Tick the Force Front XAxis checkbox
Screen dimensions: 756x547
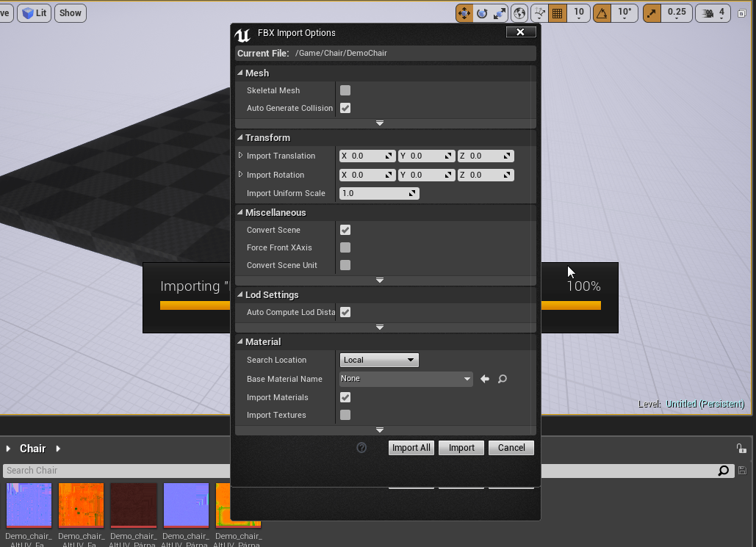345,247
